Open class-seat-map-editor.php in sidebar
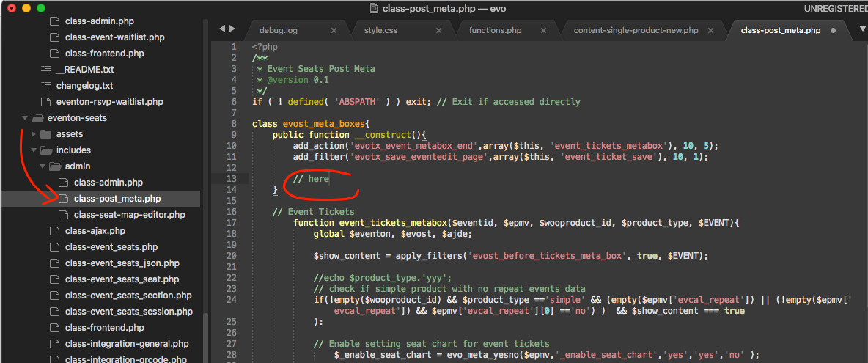 click(x=129, y=215)
